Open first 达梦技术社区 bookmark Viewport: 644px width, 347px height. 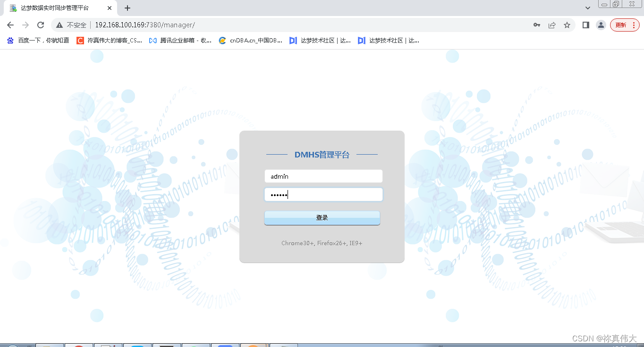pos(320,41)
